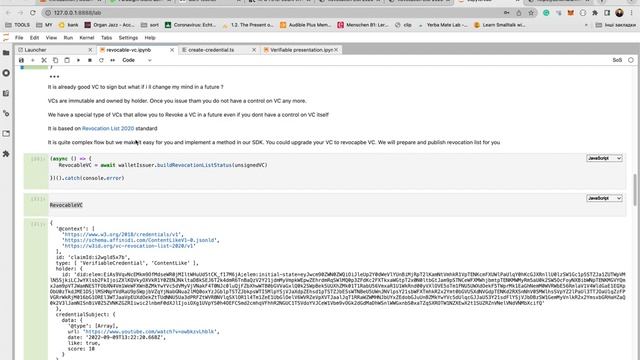Open the Organ Jazz bookmark
Screen dimensions: 640x360
[109, 25]
